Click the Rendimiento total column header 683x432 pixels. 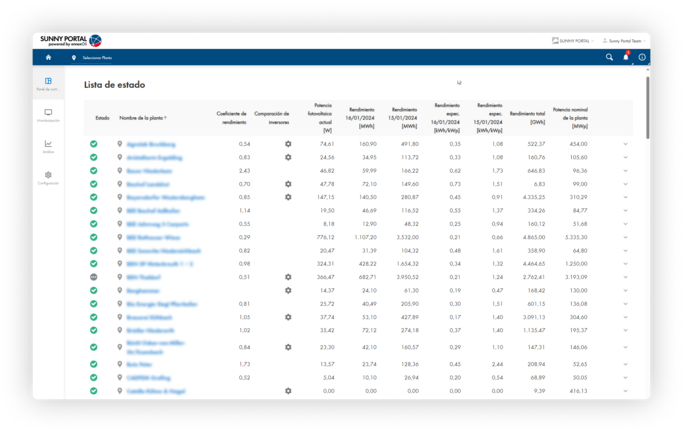click(x=529, y=113)
